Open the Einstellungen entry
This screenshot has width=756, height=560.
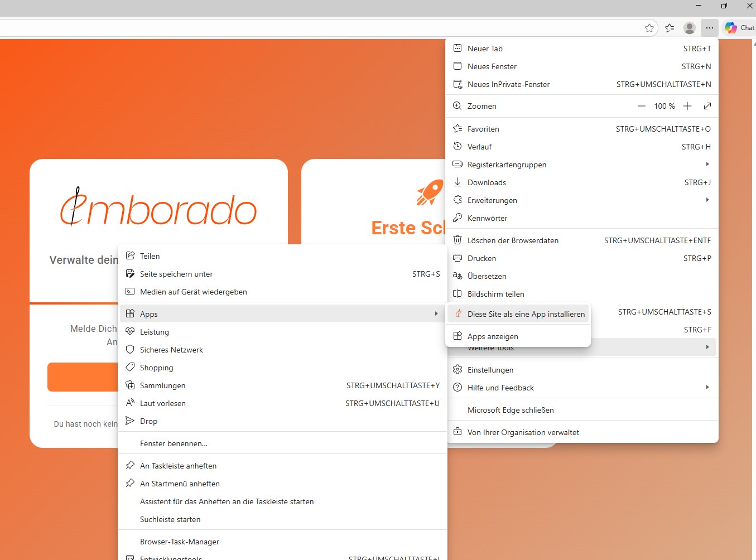click(x=490, y=370)
